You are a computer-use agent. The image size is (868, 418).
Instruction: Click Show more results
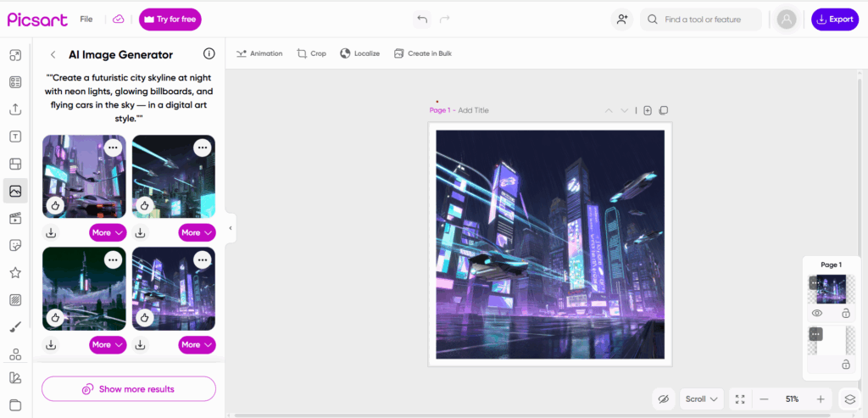pos(129,389)
